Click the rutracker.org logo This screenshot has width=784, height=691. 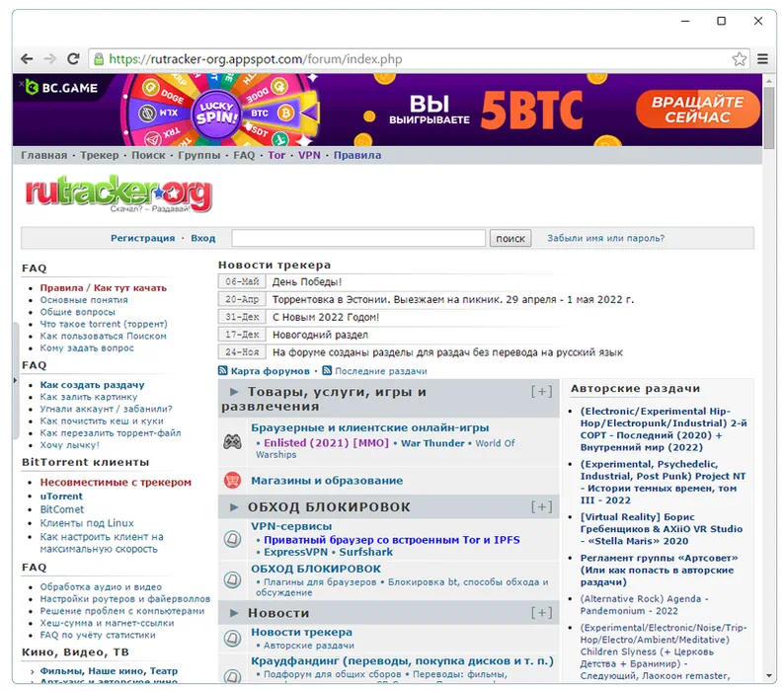118,195
